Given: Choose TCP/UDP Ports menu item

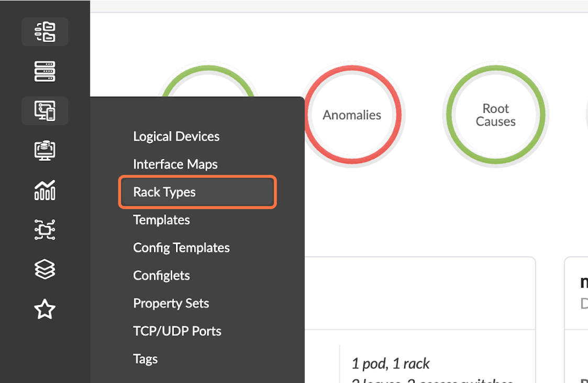Looking at the screenshot, I should [x=177, y=331].
